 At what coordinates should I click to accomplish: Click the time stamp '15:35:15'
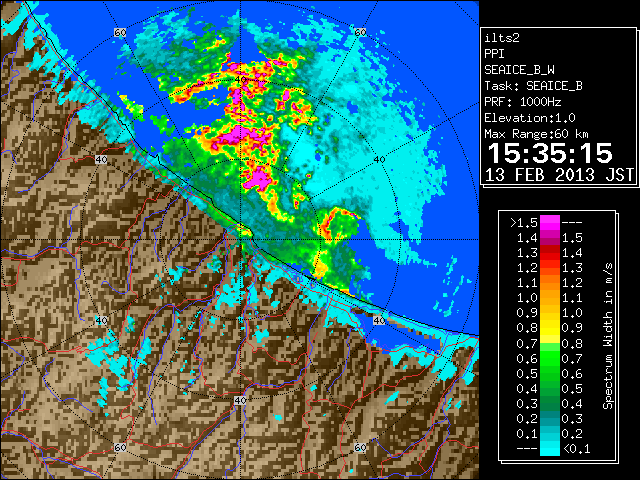pos(550,153)
